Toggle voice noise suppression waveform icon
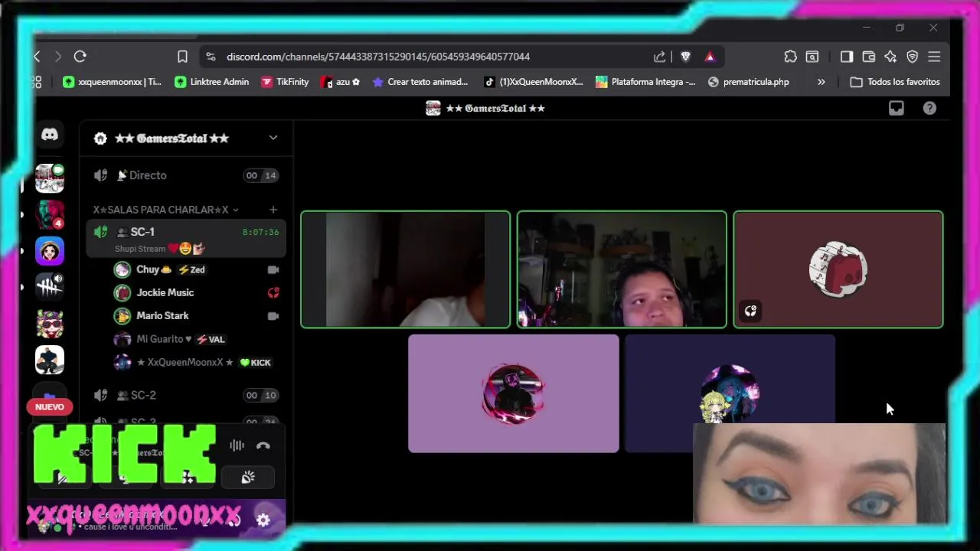The image size is (980, 551). coord(237,445)
